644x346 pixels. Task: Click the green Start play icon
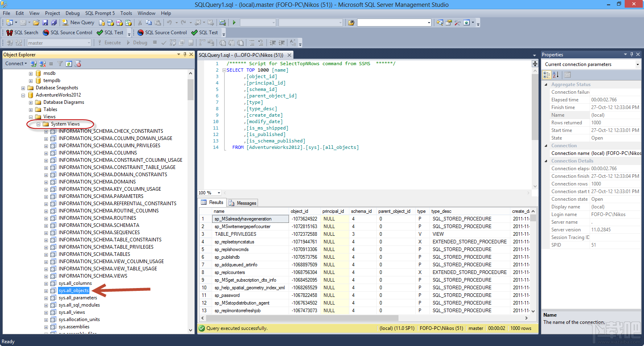point(234,23)
